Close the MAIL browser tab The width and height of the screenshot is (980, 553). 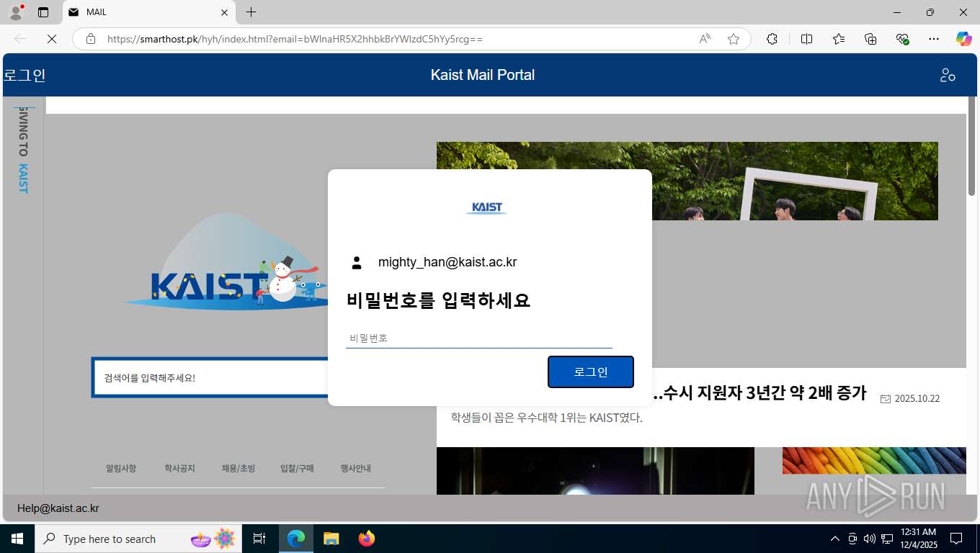[224, 12]
